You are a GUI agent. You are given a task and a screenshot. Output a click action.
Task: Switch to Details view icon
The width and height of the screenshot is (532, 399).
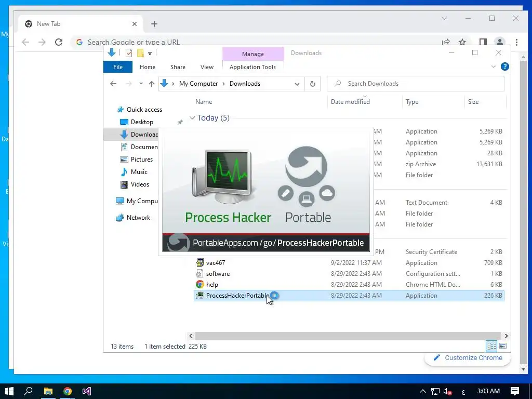click(491, 346)
